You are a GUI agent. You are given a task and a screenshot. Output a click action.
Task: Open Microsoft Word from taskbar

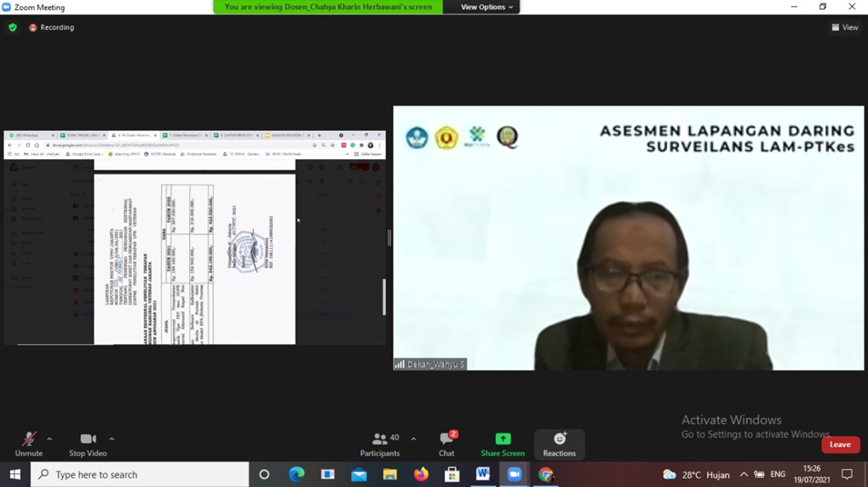[483, 474]
